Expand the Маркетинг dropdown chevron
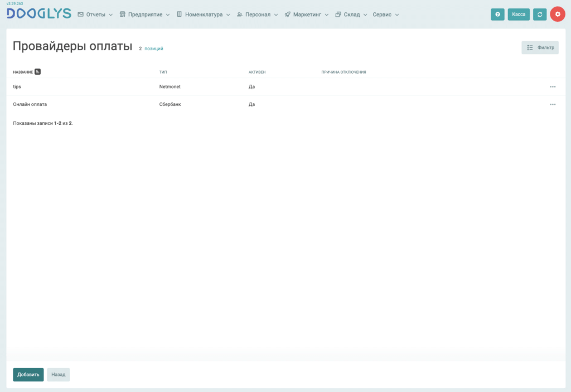The height and width of the screenshot is (392, 571). (x=327, y=15)
